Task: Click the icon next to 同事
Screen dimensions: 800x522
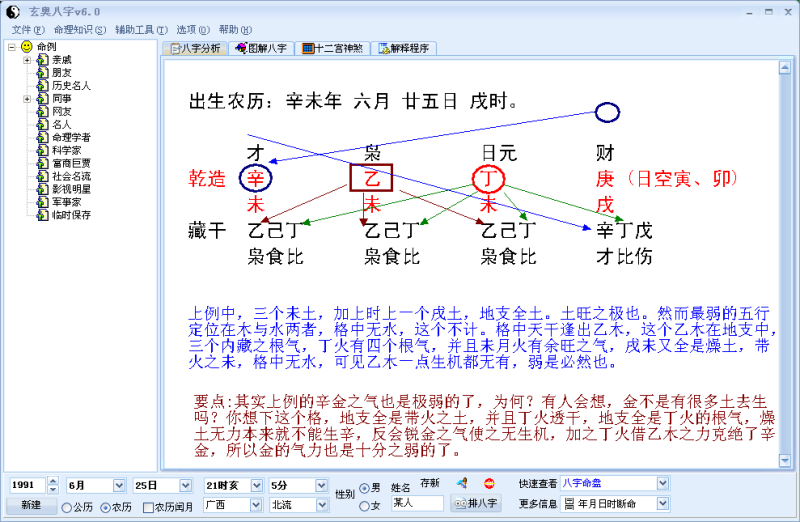Action: click(42, 99)
